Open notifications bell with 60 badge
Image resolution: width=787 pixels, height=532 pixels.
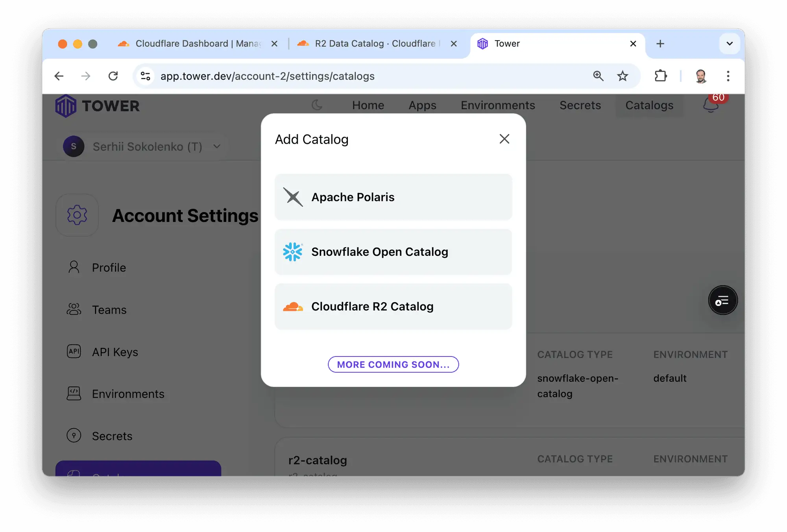click(711, 105)
